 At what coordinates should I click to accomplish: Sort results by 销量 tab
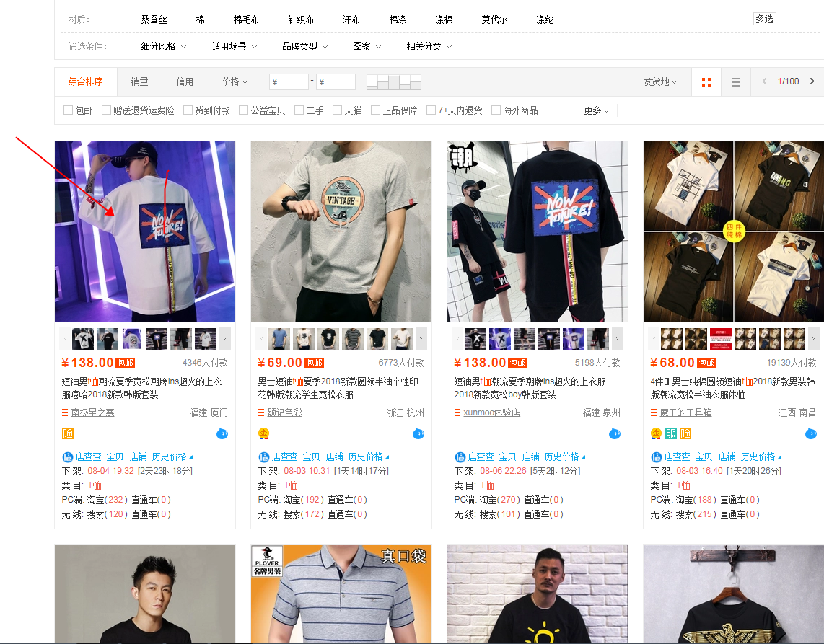click(x=139, y=81)
